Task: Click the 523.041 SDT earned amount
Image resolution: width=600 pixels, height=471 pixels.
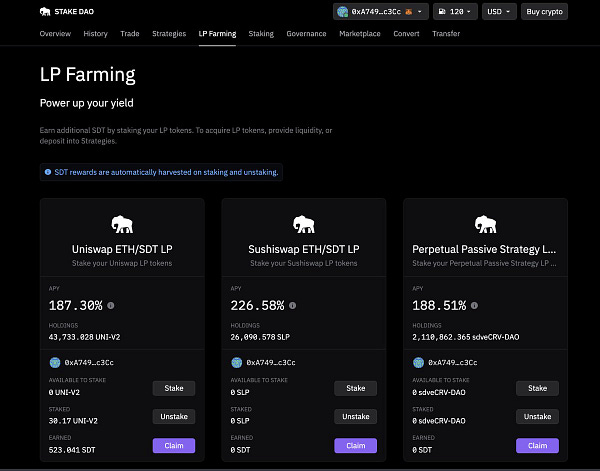Action: pyautogui.click(x=72, y=450)
